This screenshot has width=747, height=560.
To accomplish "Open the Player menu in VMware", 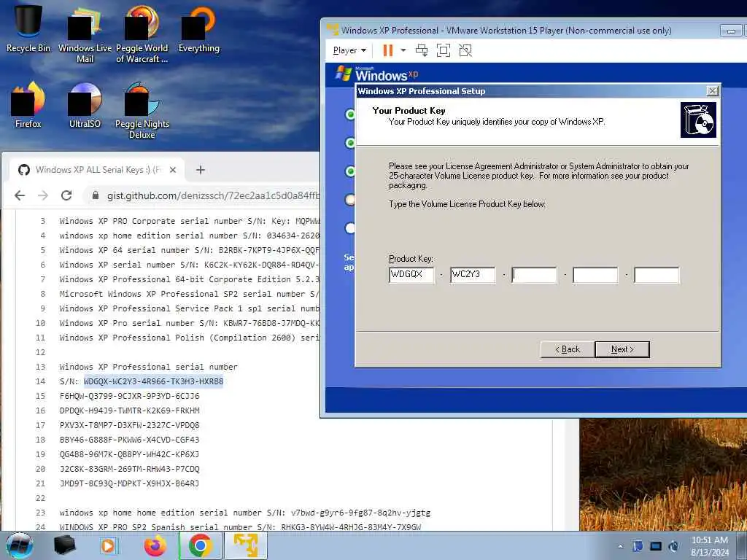I will [x=349, y=50].
